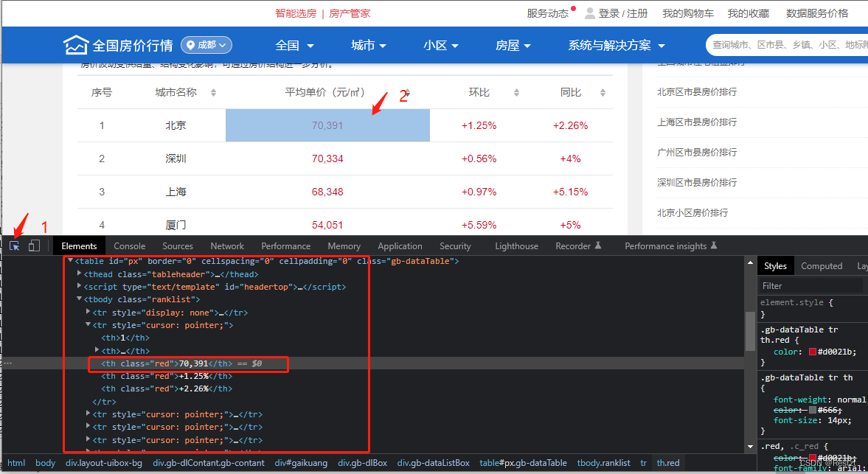Click the 上海 city name cell
868x474 pixels.
176,192
